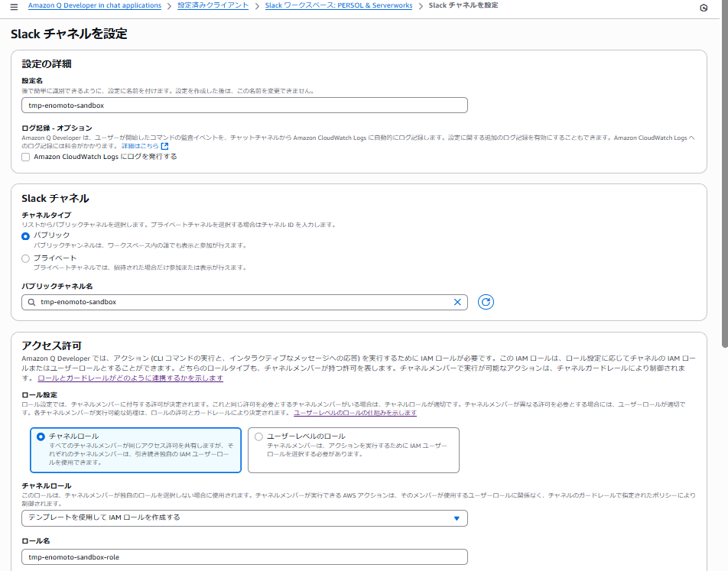Click the Slack チャネルを設定 page heading

[69, 34]
